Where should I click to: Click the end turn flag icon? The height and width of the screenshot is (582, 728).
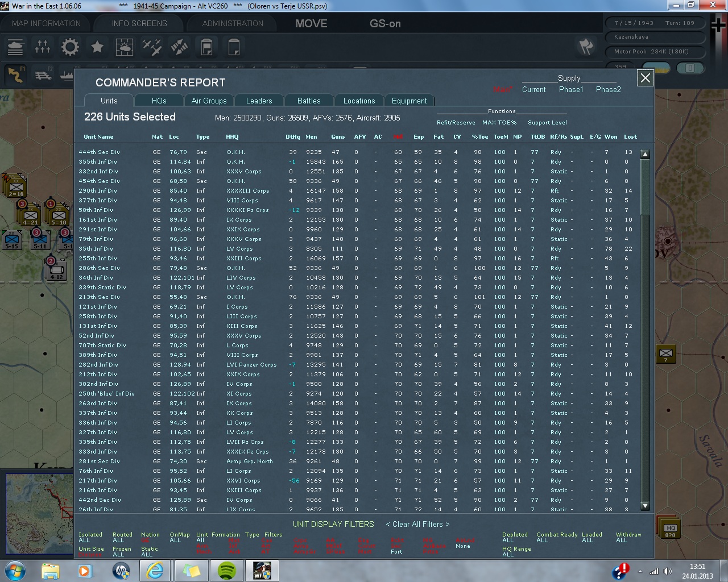(x=586, y=47)
